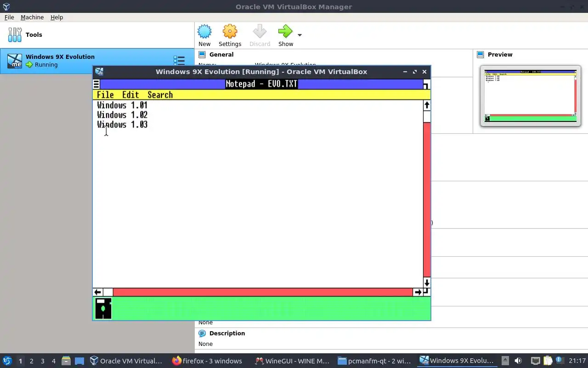Click the VM preview thumbnail
Image resolution: width=588 pixels, height=368 pixels.
[531, 96]
